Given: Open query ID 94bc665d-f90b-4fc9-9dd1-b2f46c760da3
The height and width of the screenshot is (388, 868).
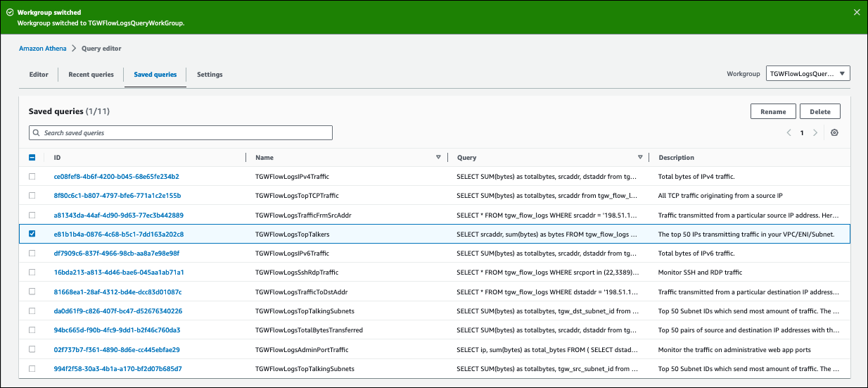Looking at the screenshot, I should click(117, 330).
